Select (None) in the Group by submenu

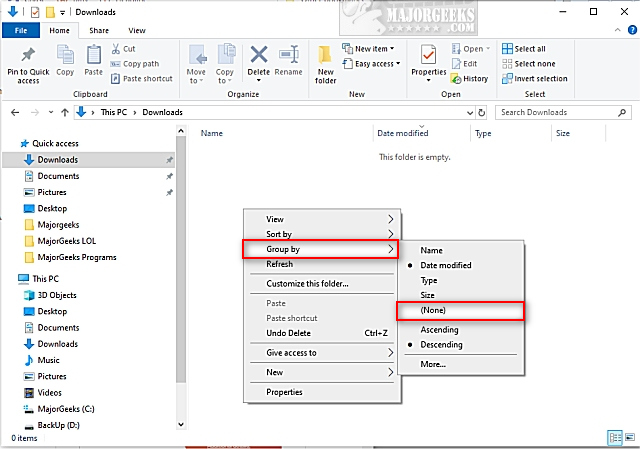(433, 311)
